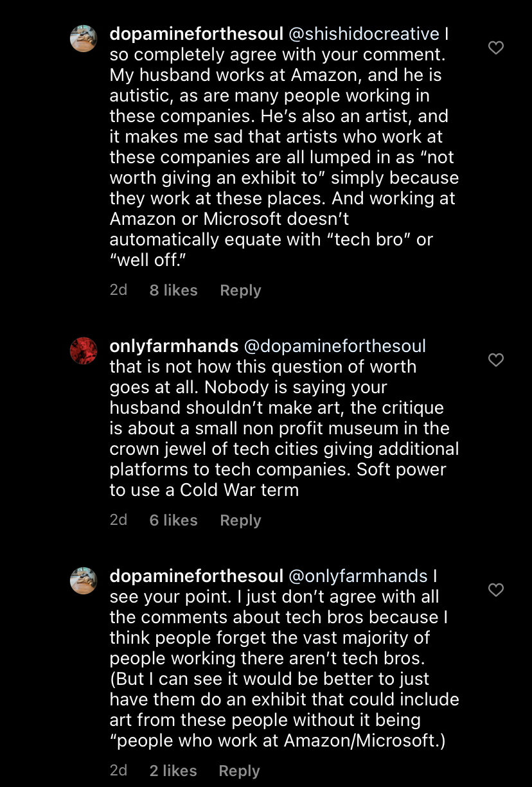
Task: Reply to the onlyfarmhands comment
Action: 240,520
